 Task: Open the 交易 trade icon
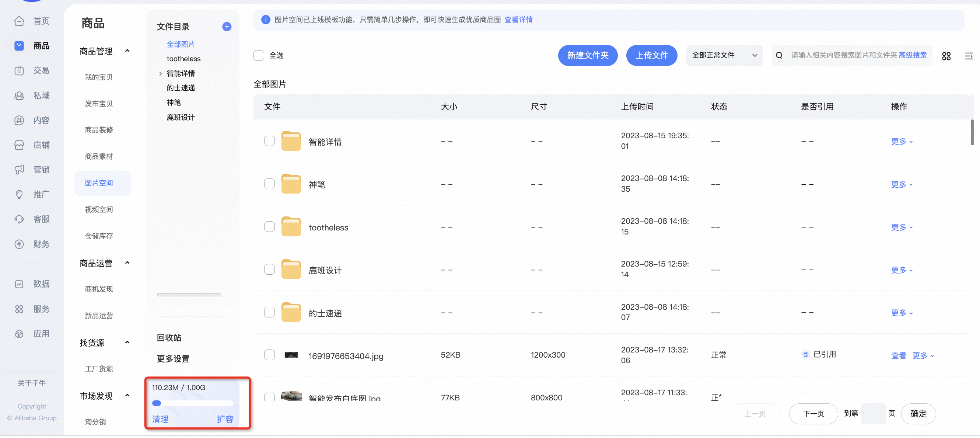coord(19,71)
